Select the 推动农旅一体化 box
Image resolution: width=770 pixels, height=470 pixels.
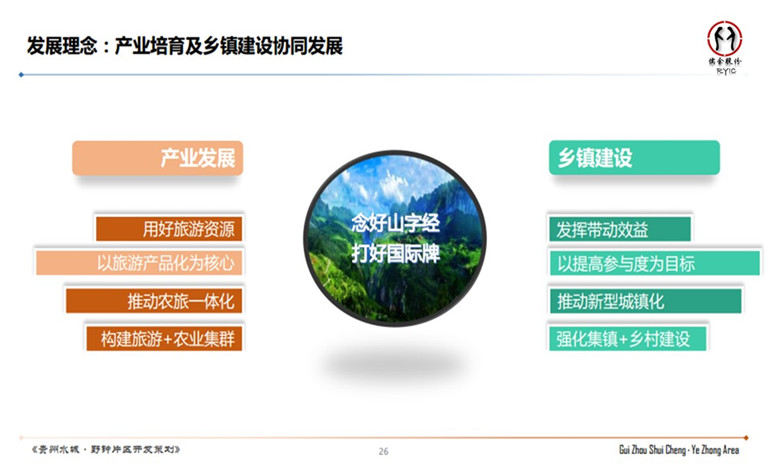click(x=154, y=300)
